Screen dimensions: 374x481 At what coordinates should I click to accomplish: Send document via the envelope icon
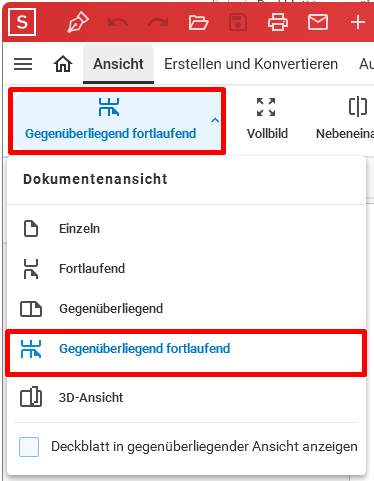point(318,22)
